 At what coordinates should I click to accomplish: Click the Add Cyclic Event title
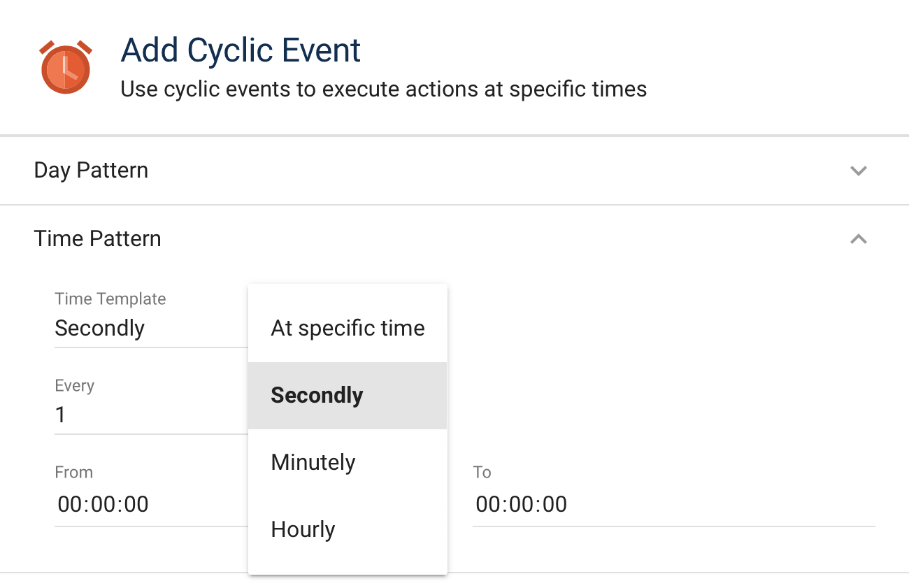click(x=241, y=50)
